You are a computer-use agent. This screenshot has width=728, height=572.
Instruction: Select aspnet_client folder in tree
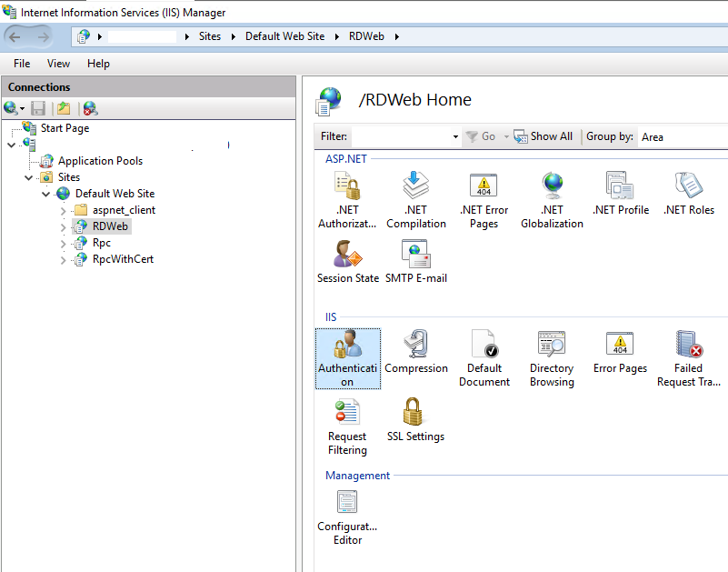[x=124, y=210]
